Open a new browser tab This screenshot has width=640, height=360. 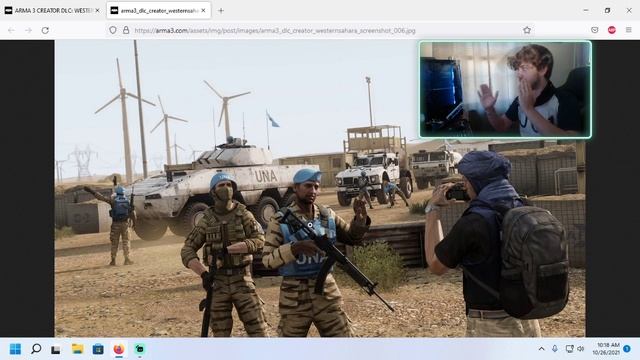click(221, 11)
